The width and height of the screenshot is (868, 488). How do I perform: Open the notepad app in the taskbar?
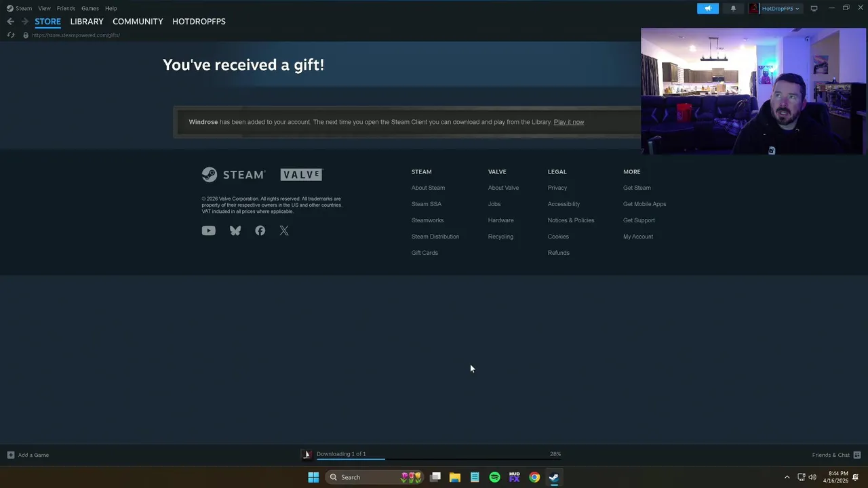click(475, 477)
